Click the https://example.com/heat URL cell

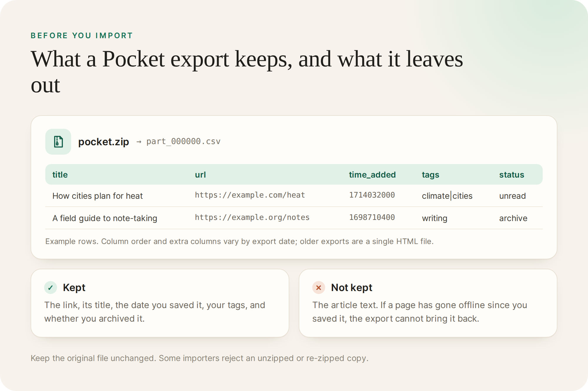click(x=250, y=195)
